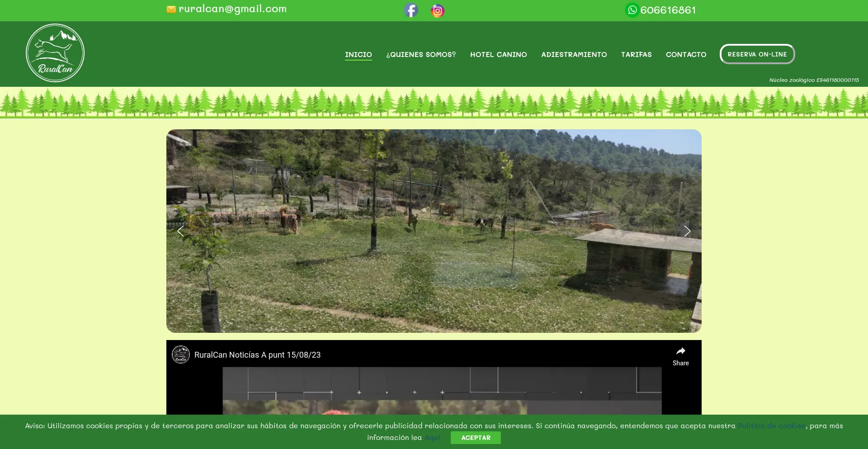Select the TARIFAS navigation item
Screen dimensions: 868x449
636,54
